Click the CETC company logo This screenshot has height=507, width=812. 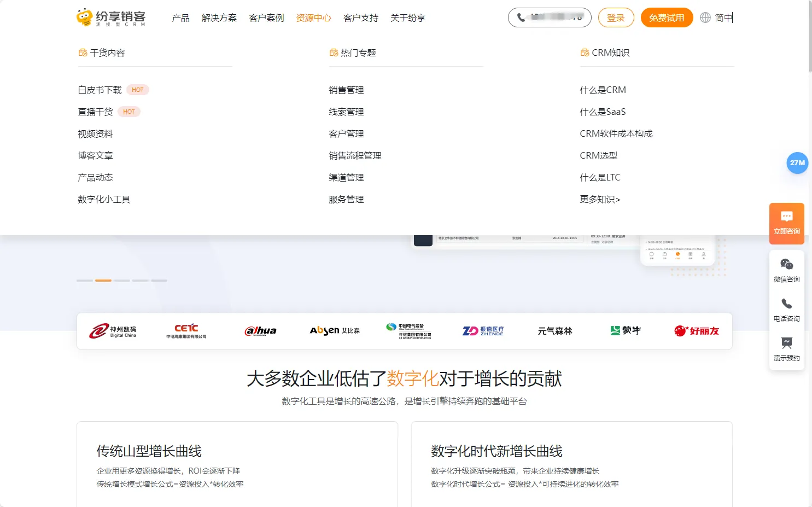(186, 331)
